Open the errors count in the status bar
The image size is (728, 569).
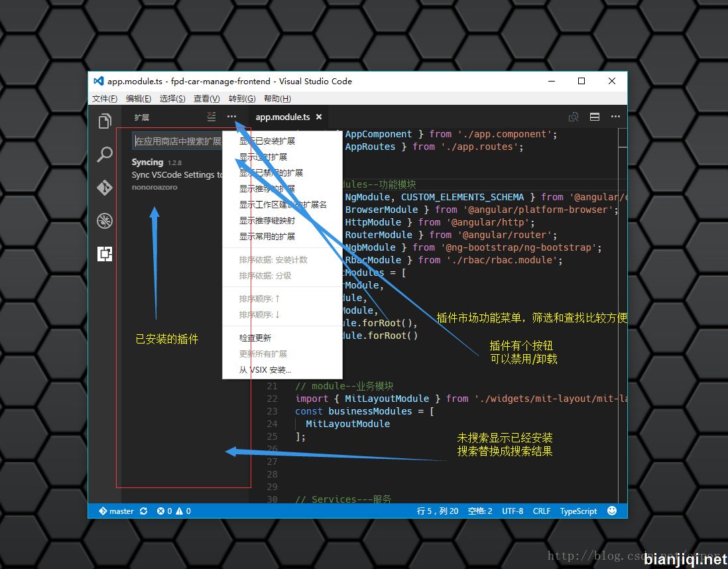tap(164, 511)
